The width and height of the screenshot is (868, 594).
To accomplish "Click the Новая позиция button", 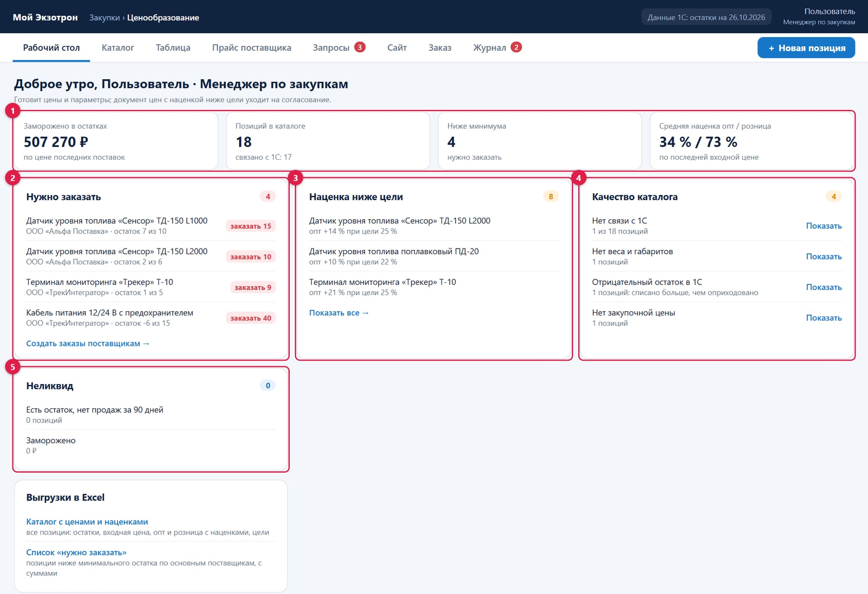I will tap(806, 48).
